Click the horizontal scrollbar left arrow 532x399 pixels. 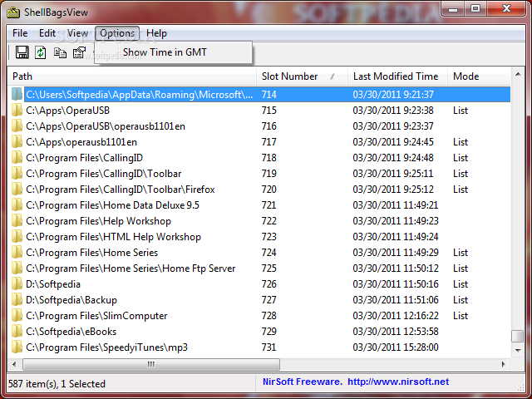14,364
